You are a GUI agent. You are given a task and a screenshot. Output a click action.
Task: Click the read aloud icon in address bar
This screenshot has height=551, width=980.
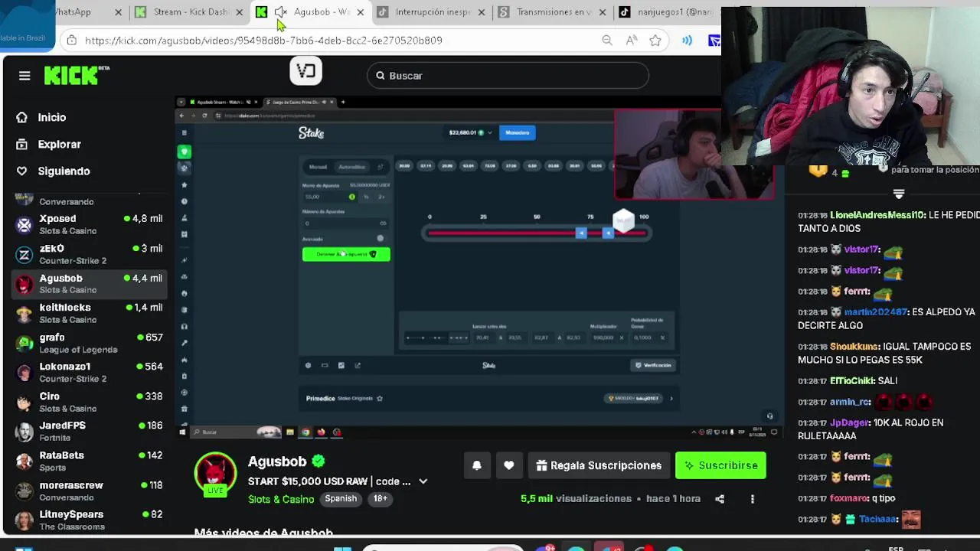pos(632,40)
